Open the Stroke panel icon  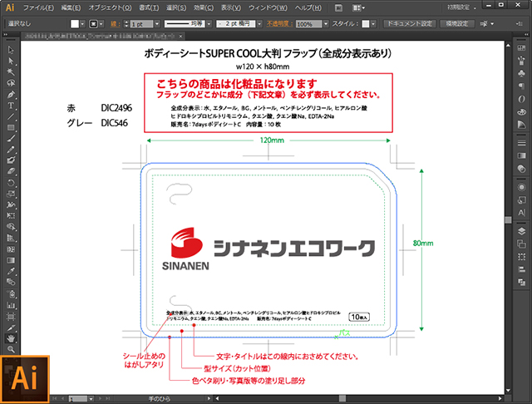click(x=521, y=143)
